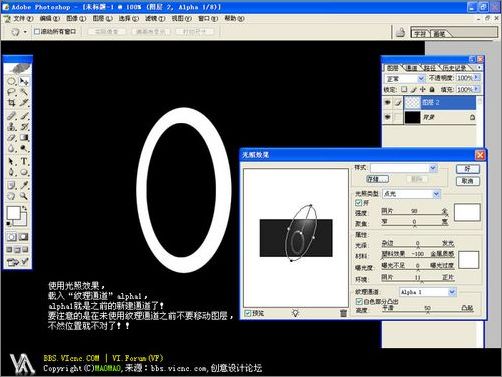Open the 样式 style dropdown

pos(404,168)
